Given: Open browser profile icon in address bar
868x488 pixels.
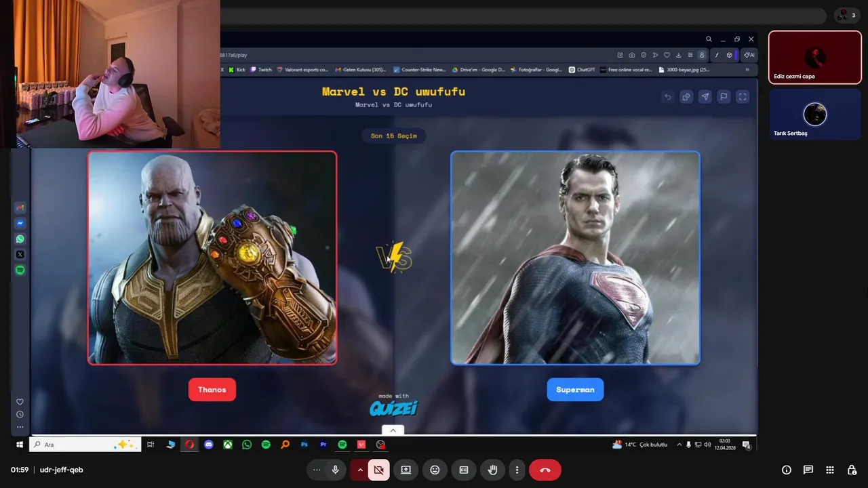Looking at the screenshot, I should click(x=702, y=55).
